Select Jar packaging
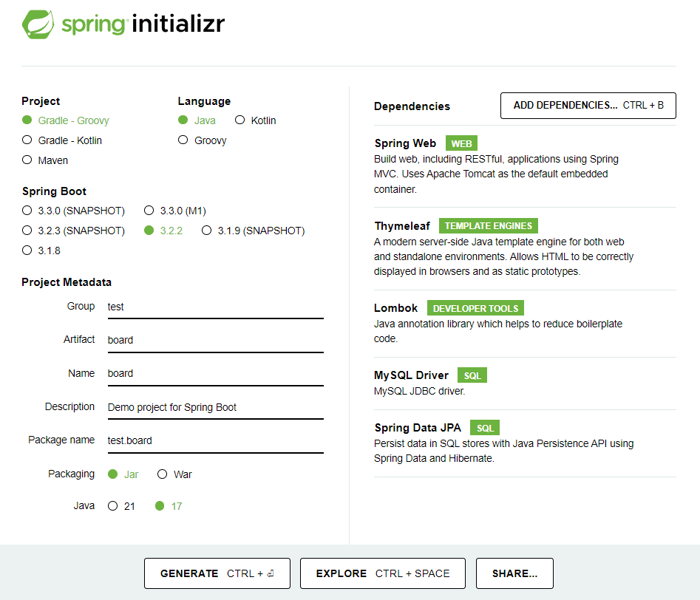This screenshot has width=700, height=600. (123, 474)
